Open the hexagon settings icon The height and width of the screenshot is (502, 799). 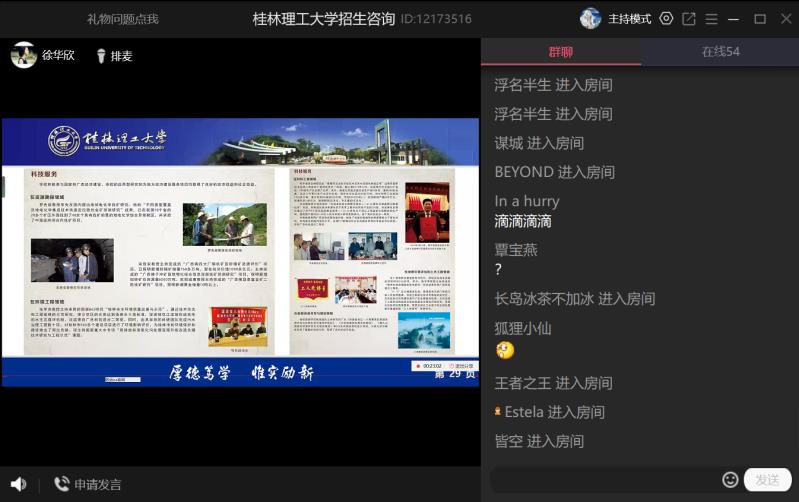(666, 19)
